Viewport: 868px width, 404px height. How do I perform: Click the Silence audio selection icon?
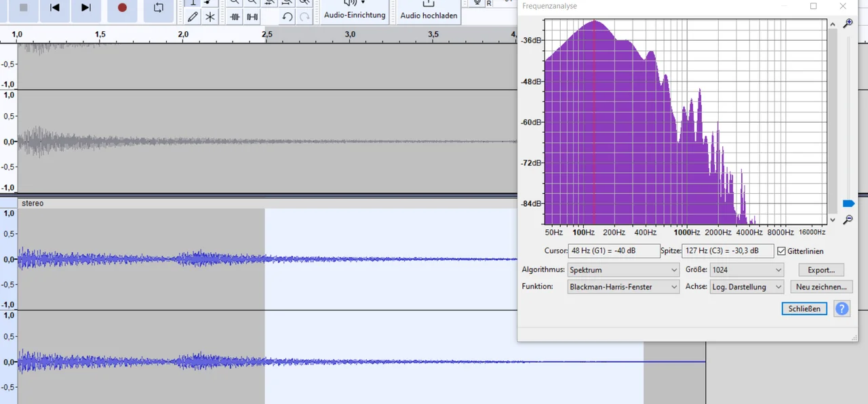[x=252, y=17]
